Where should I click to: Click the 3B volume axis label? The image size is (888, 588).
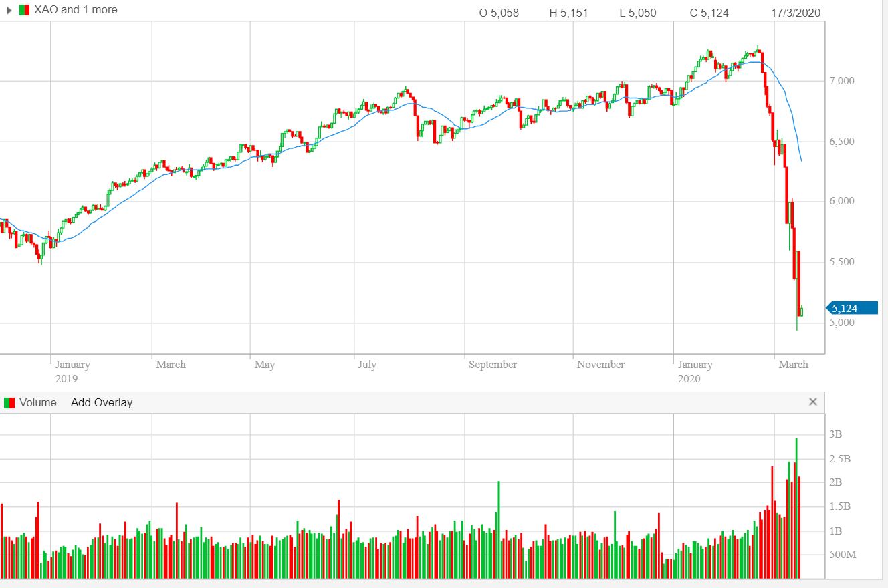click(x=836, y=434)
